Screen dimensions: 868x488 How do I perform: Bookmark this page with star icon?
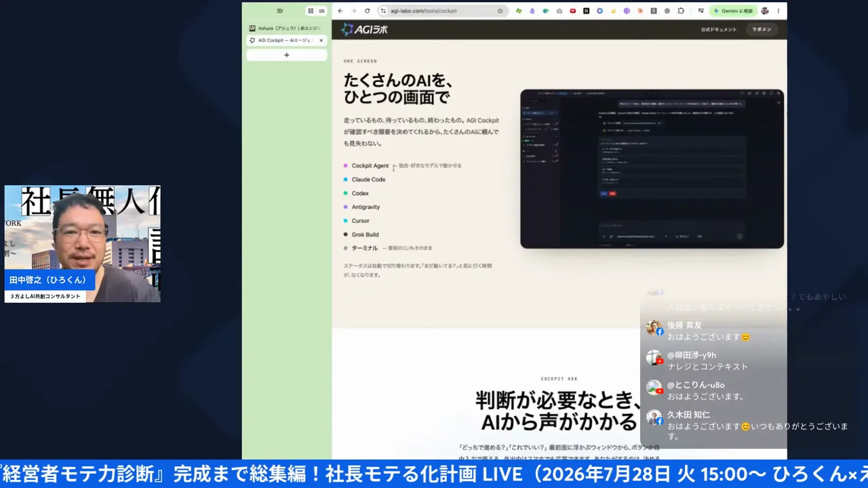[x=500, y=11]
